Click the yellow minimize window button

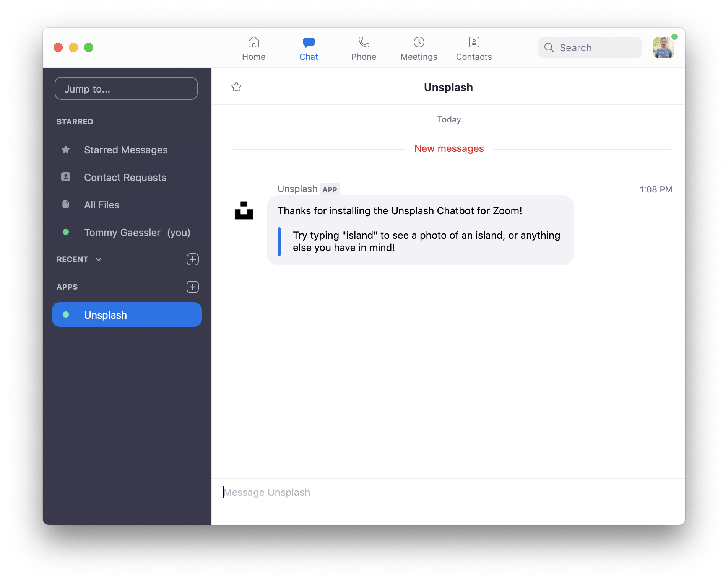click(73, 47)
